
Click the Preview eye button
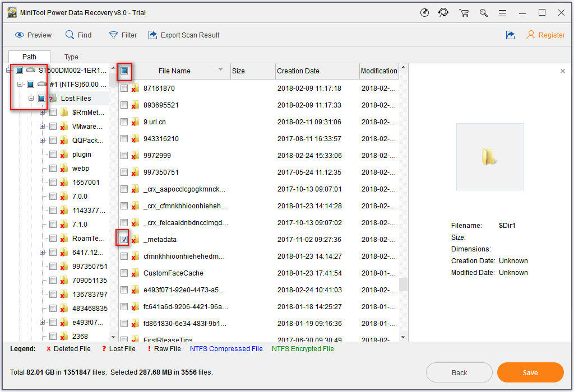[x=33, y=35]
